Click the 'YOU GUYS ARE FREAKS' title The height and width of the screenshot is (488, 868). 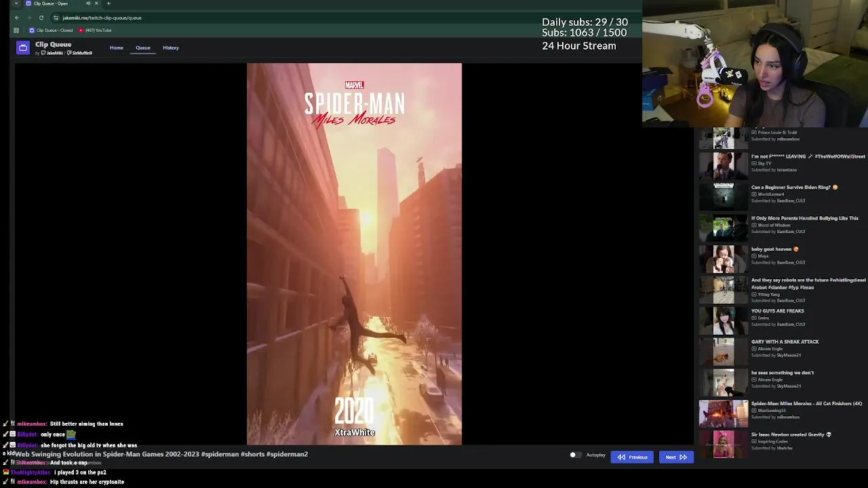777,310
